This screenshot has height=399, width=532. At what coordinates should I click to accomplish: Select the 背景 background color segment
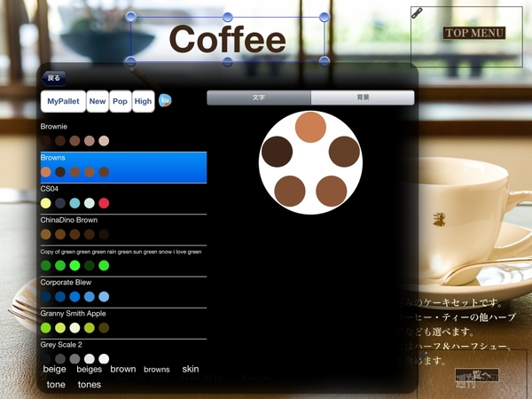click(x=363, y=98)
